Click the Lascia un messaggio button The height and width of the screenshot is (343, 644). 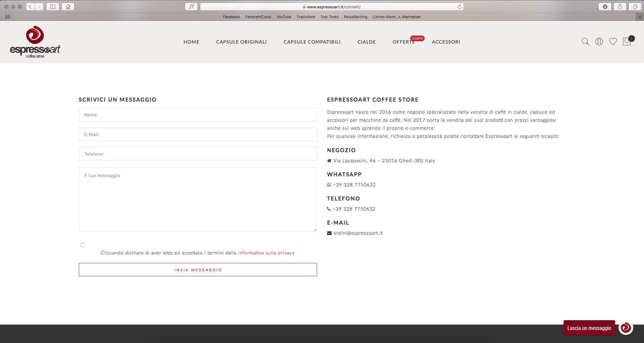click(589, 328)
